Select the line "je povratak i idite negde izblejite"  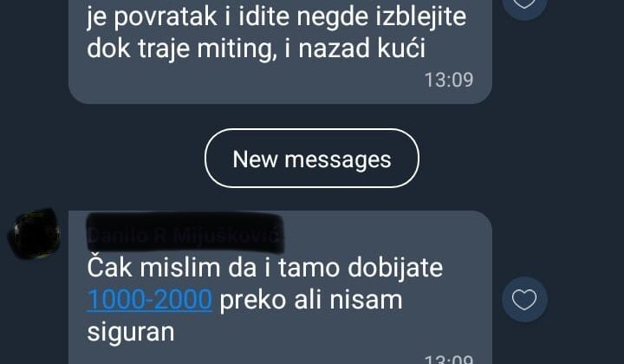(276, 16)
